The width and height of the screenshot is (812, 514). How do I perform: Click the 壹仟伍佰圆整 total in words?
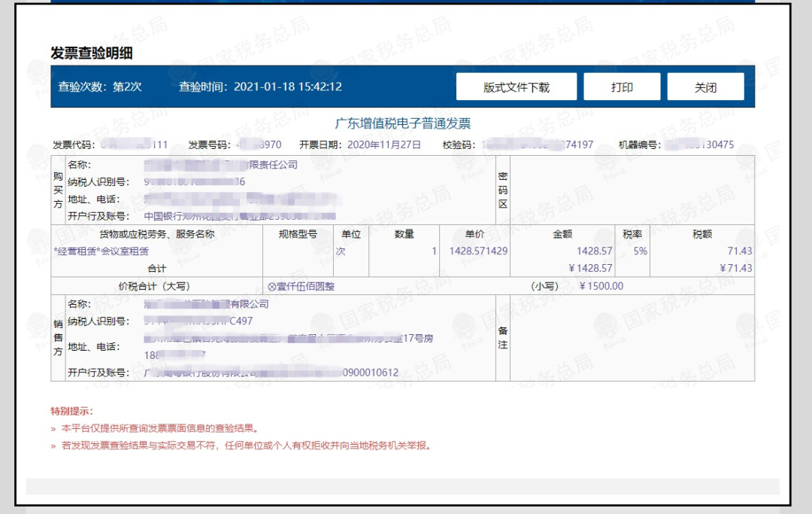click(301, 286)
